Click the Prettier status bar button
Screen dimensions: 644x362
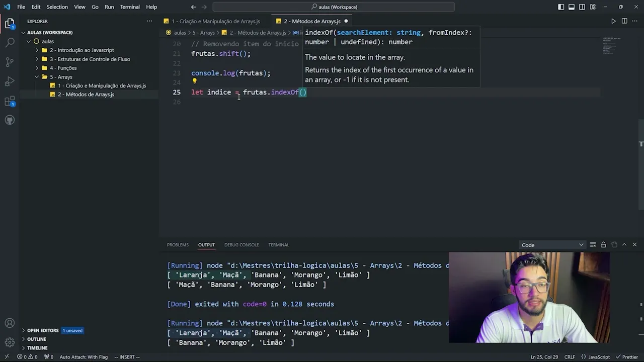[x=626, y=357]
